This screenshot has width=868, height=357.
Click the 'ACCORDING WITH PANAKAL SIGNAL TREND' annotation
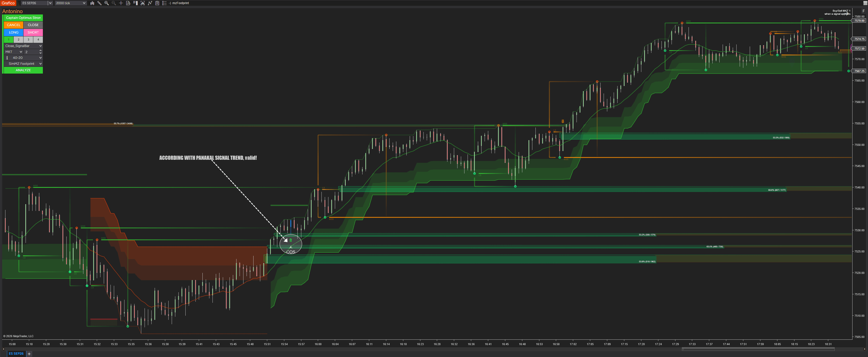[208, 158]
